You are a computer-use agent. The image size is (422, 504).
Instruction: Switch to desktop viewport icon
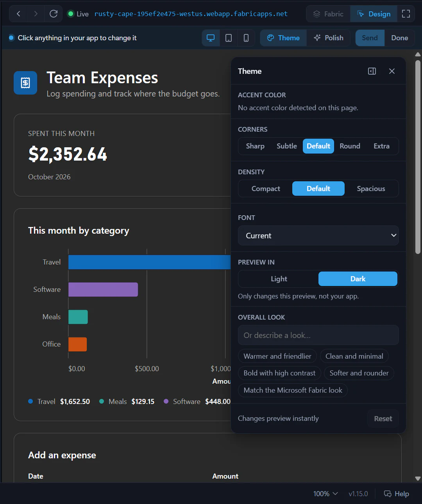[211, 38]
